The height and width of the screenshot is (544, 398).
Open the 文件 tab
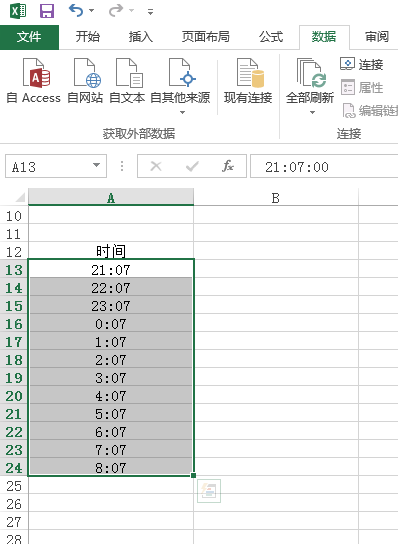[x=29, y=37]
